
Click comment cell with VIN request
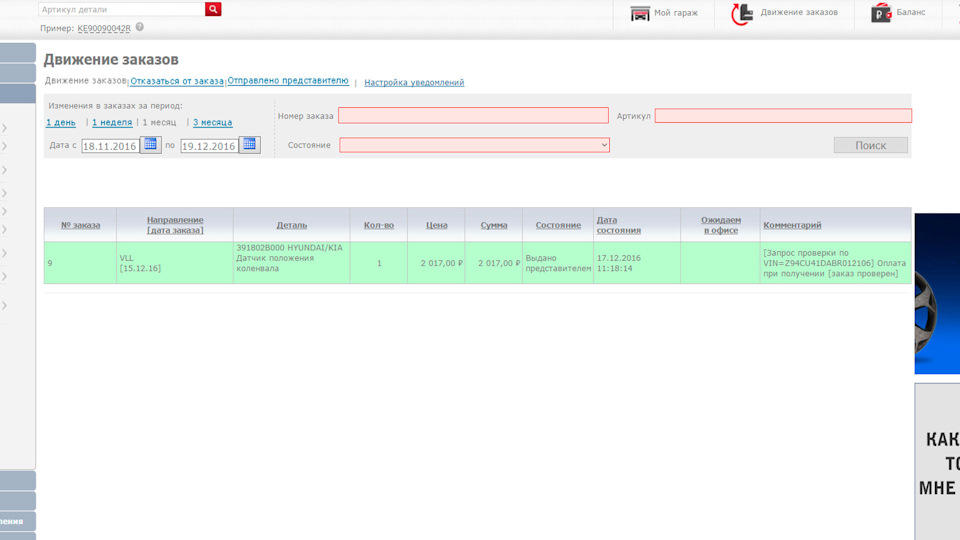click(x=835, y=263)
